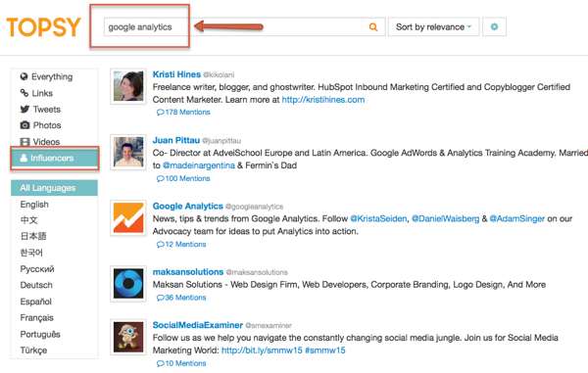Open SocialMediaExaminer name link
Viewport: 588px width, 373px height.
tap(198, 325)
